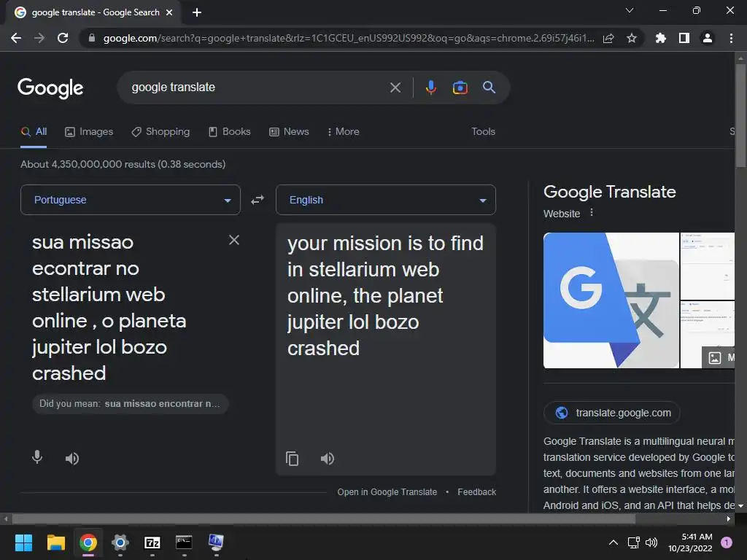The width and height of the screenshot is (747, 560).
Task: Open notification badge in system tray
Action: point(726,542)
